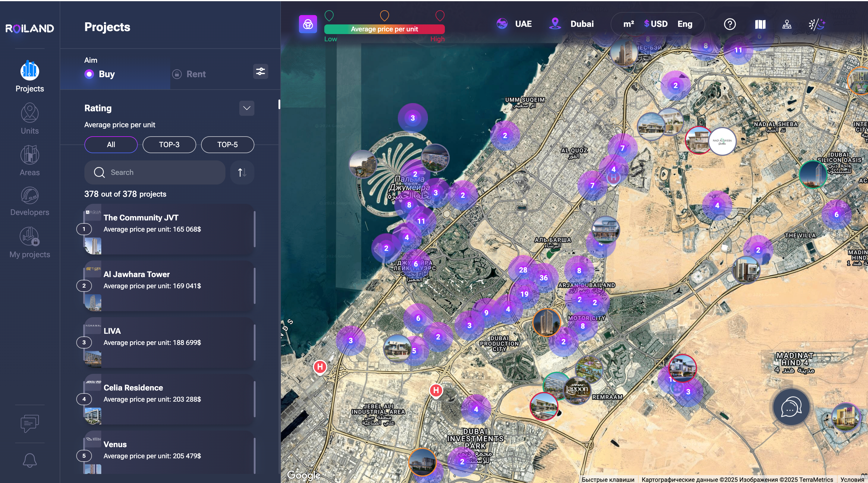Toggle sort order arrows button
868x483 pixels.
(x=242, y=172)
